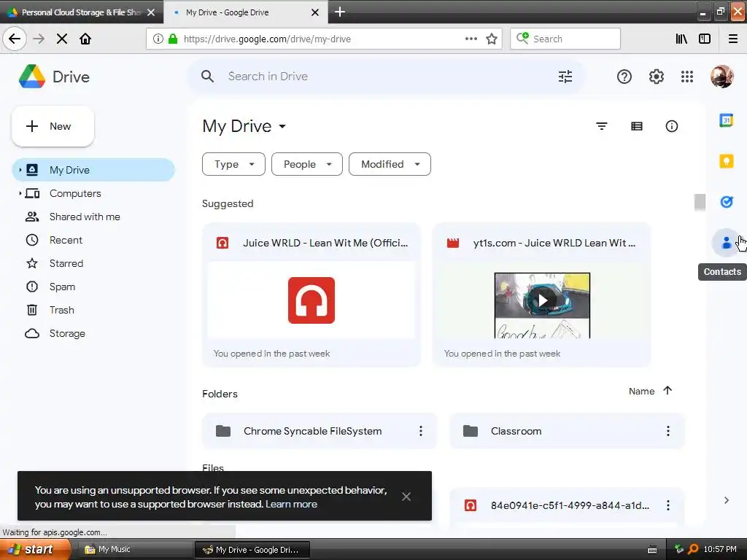Switch to list layout view
747x560 pixels.
[636, 126]
